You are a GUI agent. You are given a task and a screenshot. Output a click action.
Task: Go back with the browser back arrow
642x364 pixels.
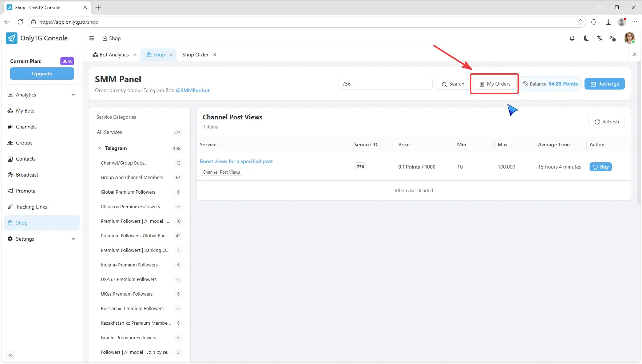[x=7, y=22]
